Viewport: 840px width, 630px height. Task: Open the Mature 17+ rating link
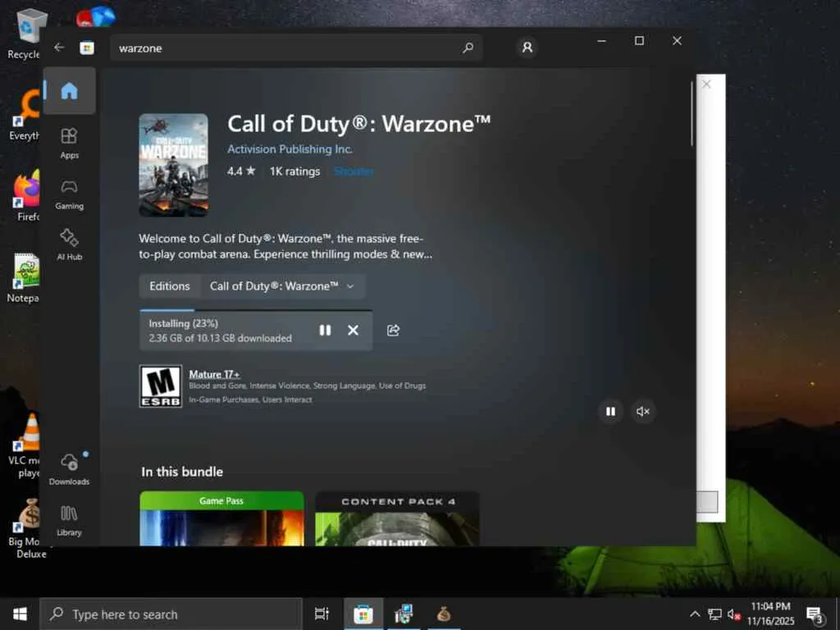[x=214, y=374]
